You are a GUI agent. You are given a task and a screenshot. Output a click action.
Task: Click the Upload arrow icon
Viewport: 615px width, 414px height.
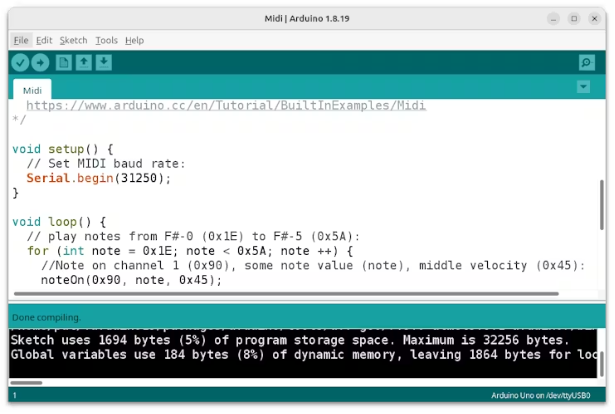coord(40,63)
